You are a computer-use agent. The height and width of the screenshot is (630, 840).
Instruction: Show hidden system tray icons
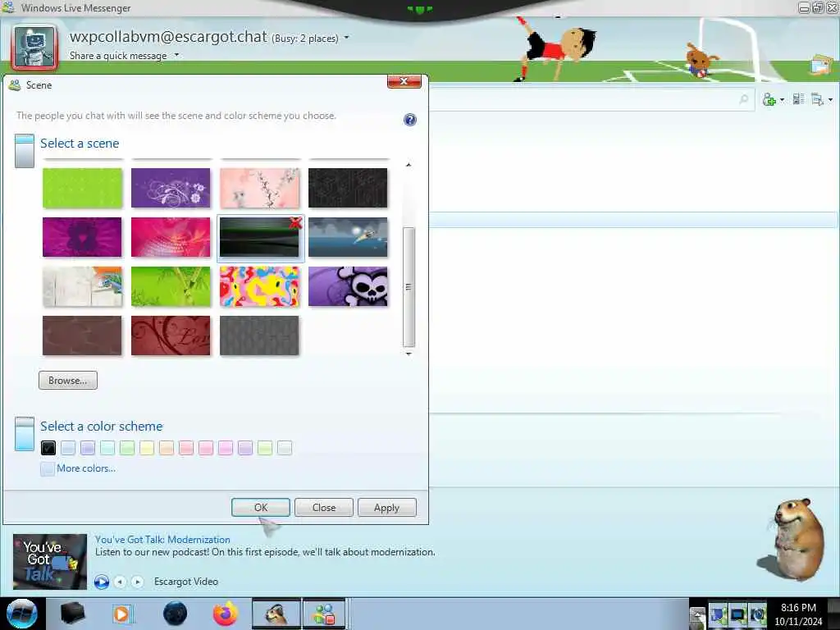697,617
